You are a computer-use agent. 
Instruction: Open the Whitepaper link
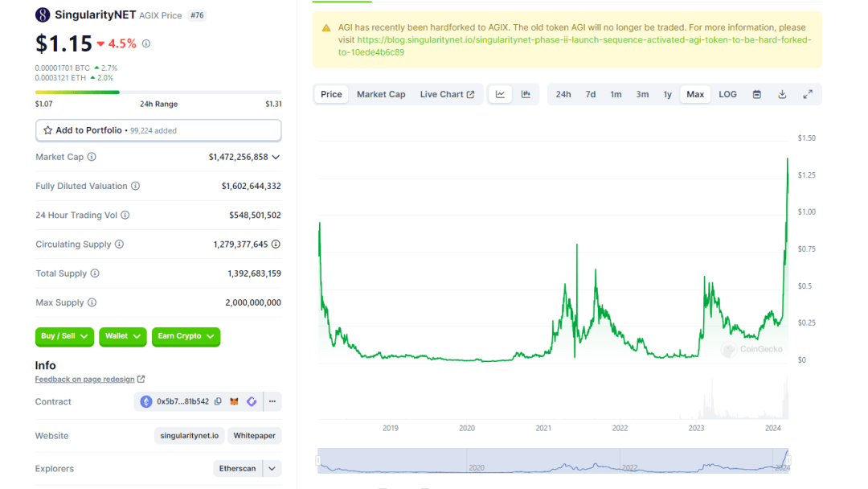(x=254, y=435)
